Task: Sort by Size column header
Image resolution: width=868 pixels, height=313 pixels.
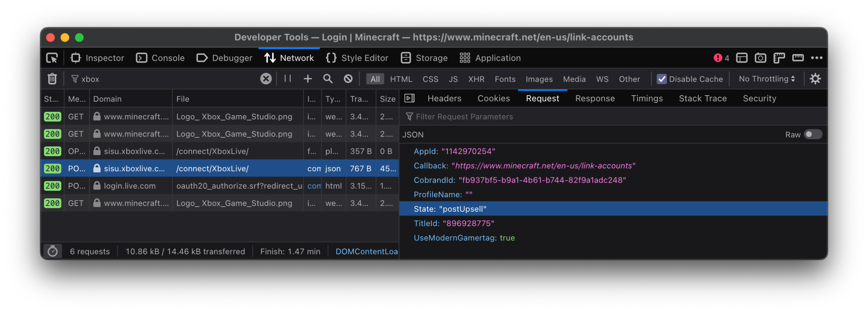Action: (387, 99)
